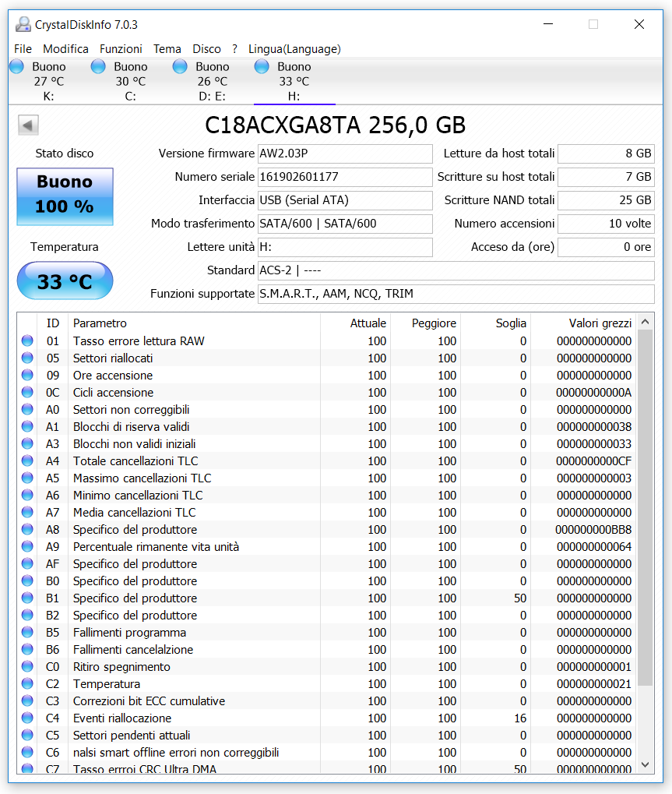Select the K: drive status orb
The width and height of the screenshot is (672, 794).
pyautogui.click(x=16, y=66)
